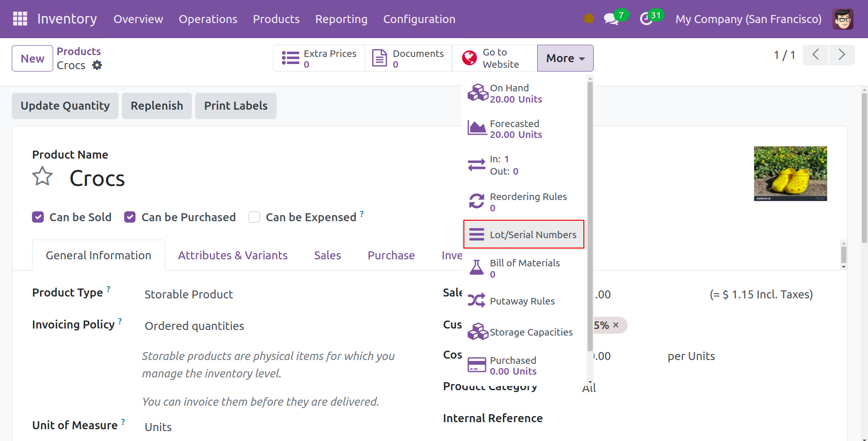Mark Crocs as favorite with star
Screen dimensions: 868x441
(42, 177)
